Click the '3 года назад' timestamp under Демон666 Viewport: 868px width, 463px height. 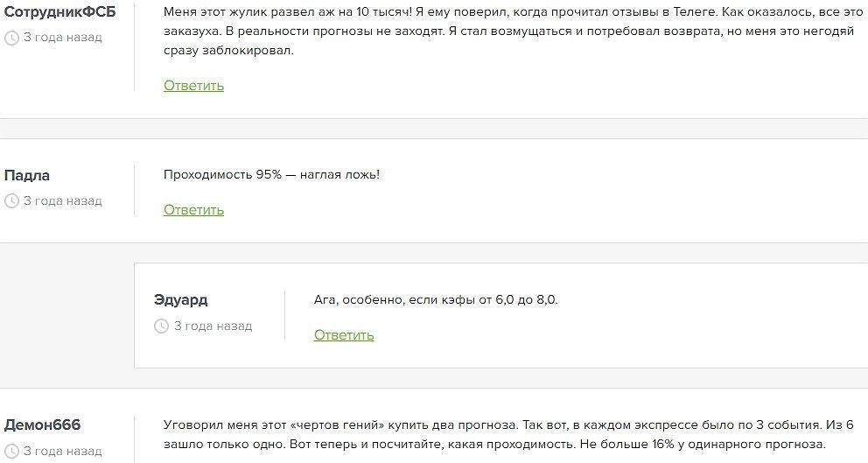62,452
